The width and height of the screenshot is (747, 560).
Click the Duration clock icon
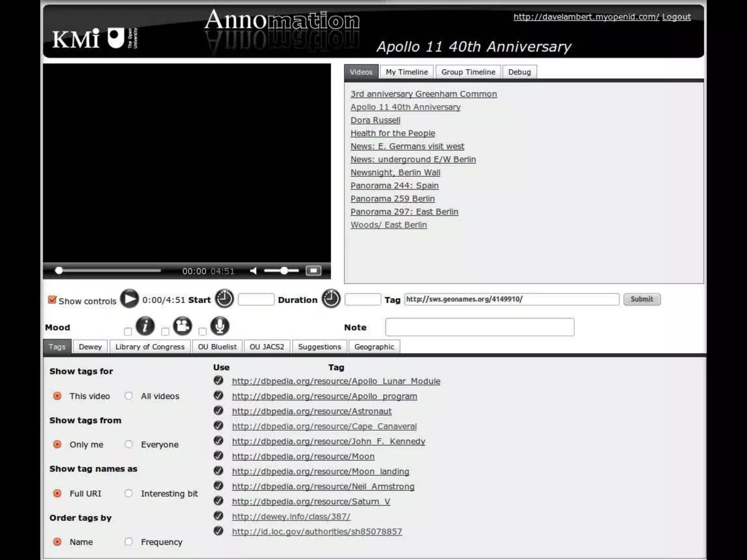331,299
